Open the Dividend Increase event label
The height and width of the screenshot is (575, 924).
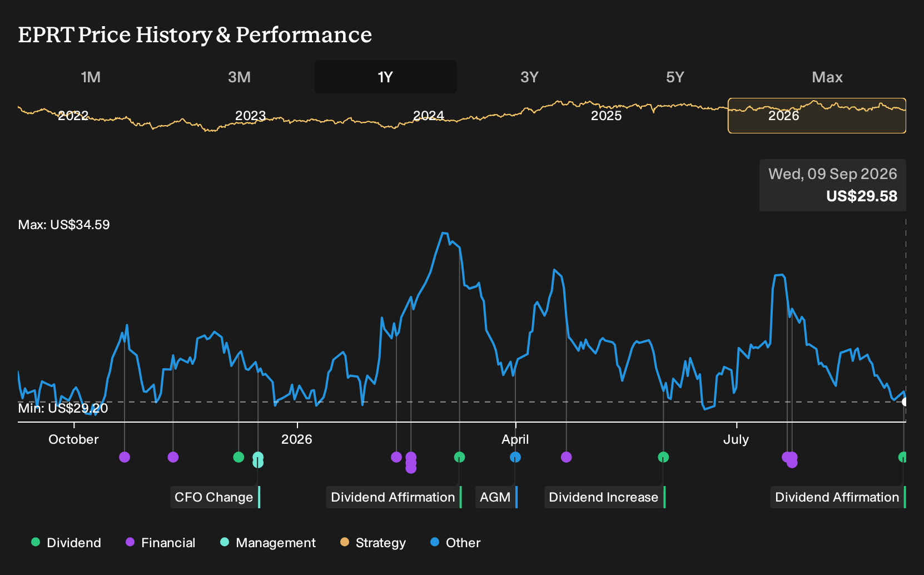[605, 497]
